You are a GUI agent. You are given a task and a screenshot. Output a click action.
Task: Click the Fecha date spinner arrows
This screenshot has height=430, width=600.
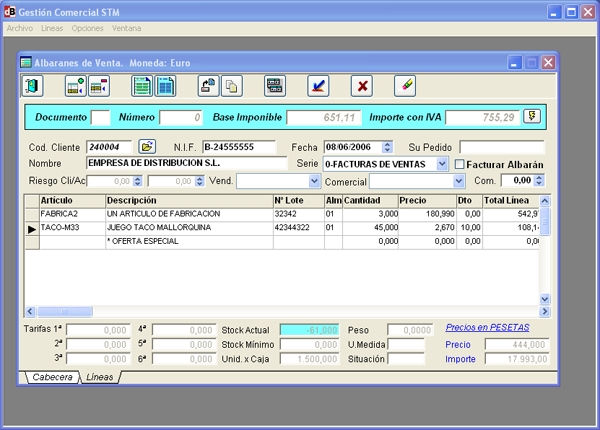(x=388, y=147)
